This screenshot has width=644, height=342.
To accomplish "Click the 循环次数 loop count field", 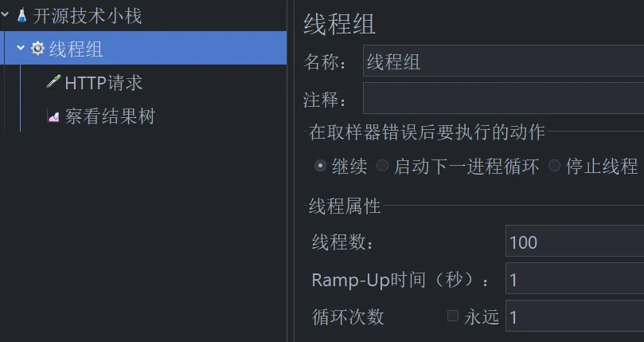I will [x=575, y=316].
